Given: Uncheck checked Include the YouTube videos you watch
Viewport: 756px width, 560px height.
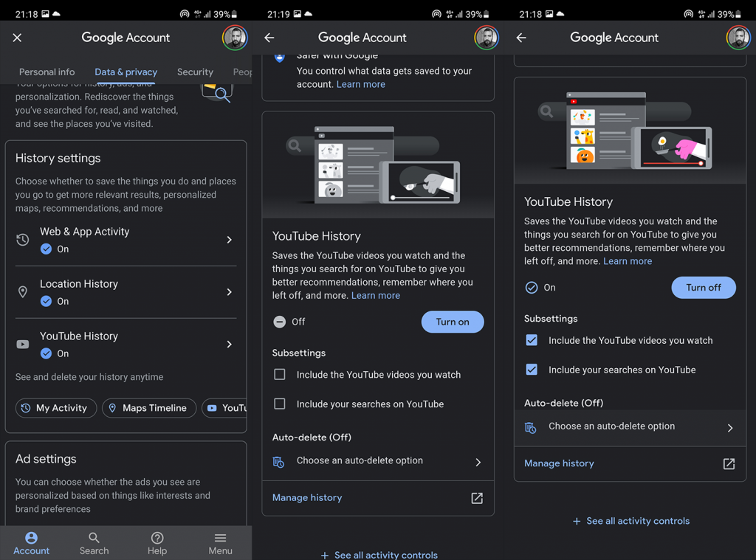Looking at the screenshot, I should pos(532,340).
